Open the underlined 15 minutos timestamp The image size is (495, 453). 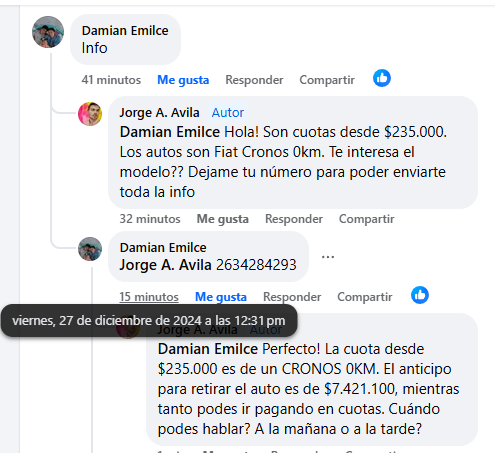click(149, 297)
